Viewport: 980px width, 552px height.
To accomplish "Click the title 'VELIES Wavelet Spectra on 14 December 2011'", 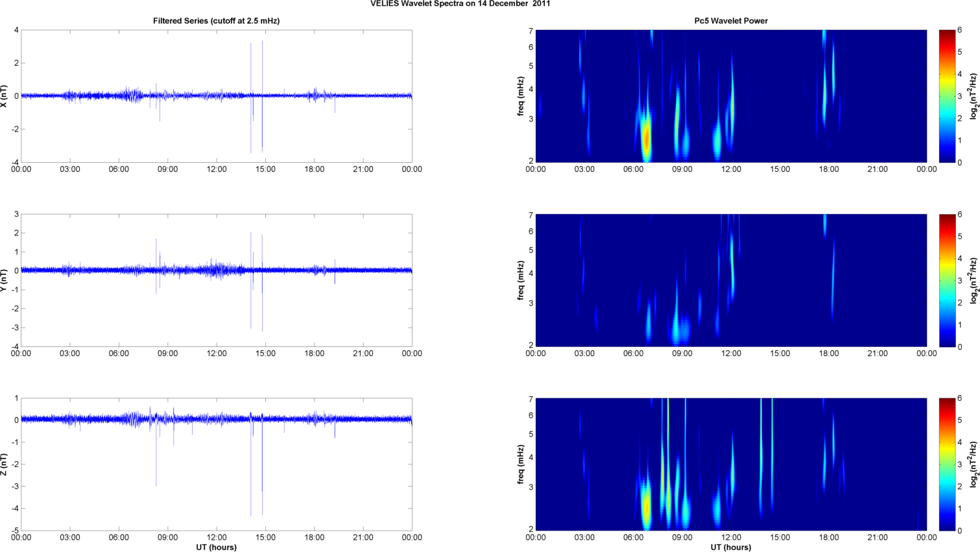I will [x=460, y=3].
